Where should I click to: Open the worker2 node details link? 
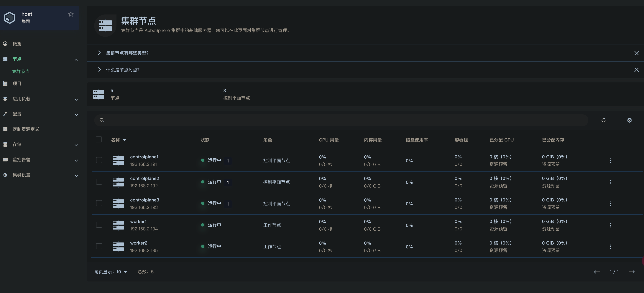pyautogui.click(x=139, y=243)
